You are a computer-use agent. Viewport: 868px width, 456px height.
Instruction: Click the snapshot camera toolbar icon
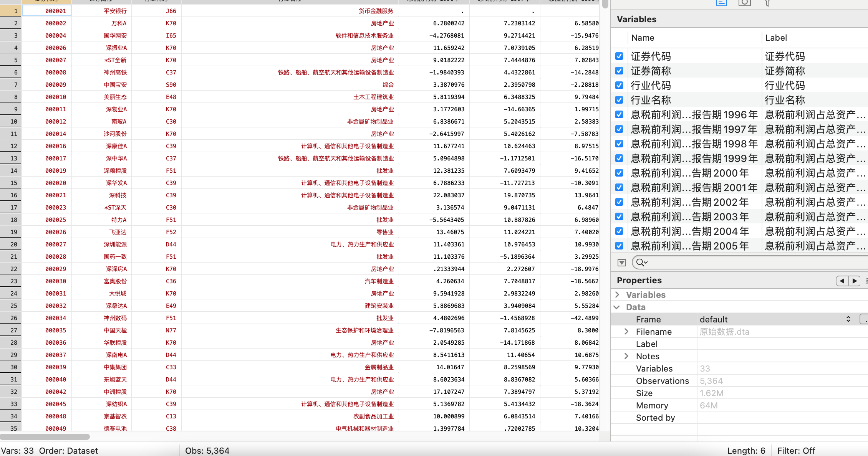pyautogui.click(x=744, y=3)
